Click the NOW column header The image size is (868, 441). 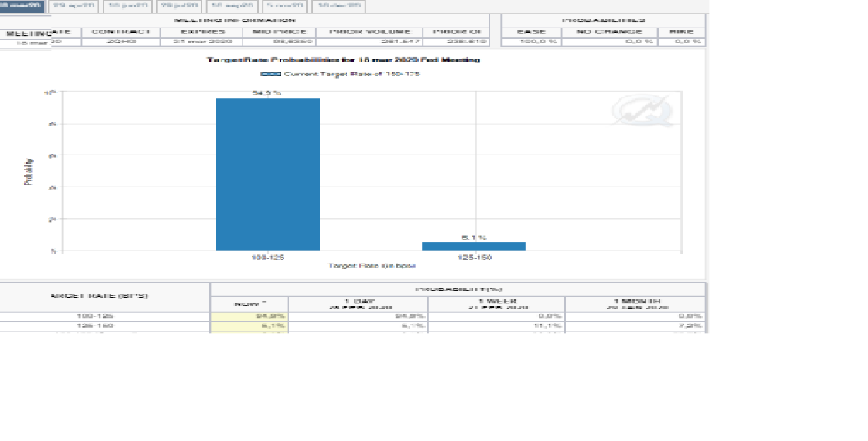coord(249,304)
